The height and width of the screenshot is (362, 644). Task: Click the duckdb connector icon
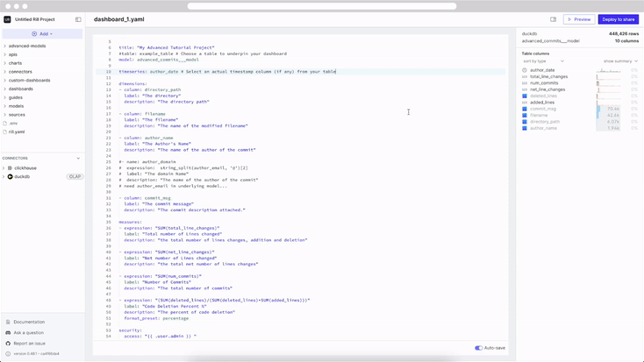(x=11, y=176)
